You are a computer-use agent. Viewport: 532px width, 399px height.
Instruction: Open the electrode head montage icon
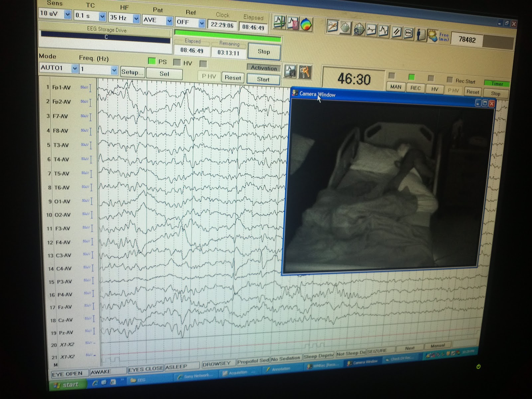pos(345,28)
